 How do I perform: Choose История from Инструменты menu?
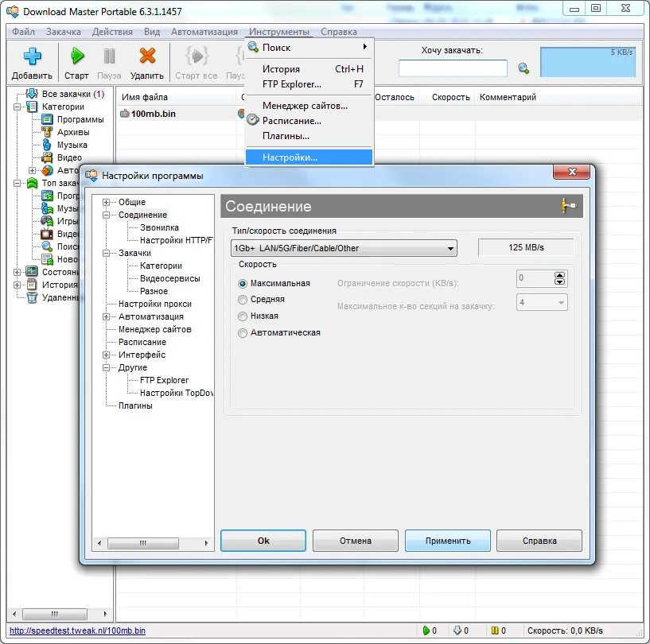309,69
